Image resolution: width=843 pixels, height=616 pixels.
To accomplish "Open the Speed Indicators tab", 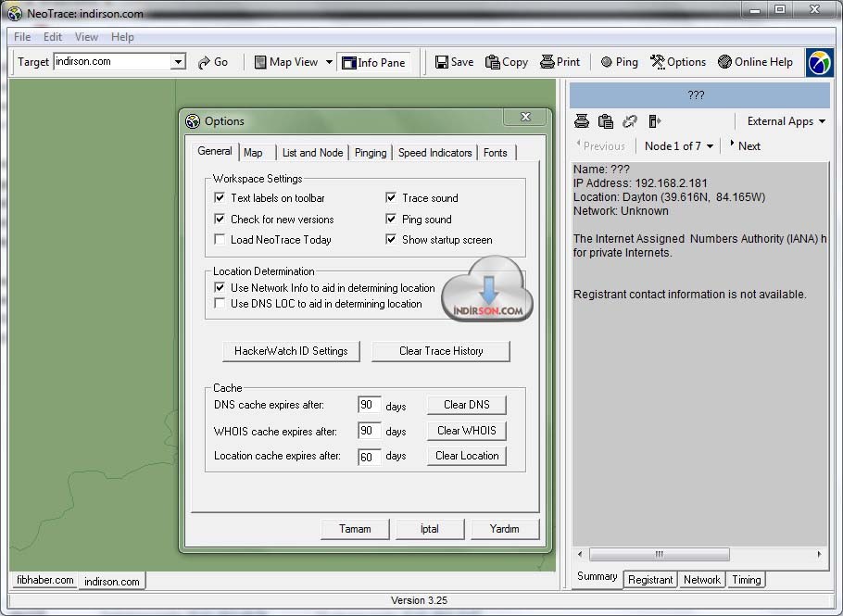I will (x=435, y=153).
